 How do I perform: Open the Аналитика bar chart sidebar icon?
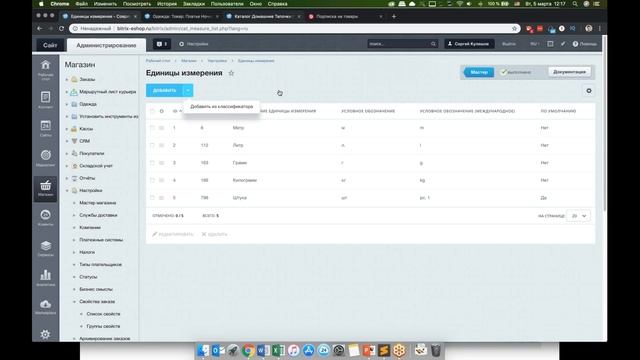pyautogui.click(x=45, y=277)
